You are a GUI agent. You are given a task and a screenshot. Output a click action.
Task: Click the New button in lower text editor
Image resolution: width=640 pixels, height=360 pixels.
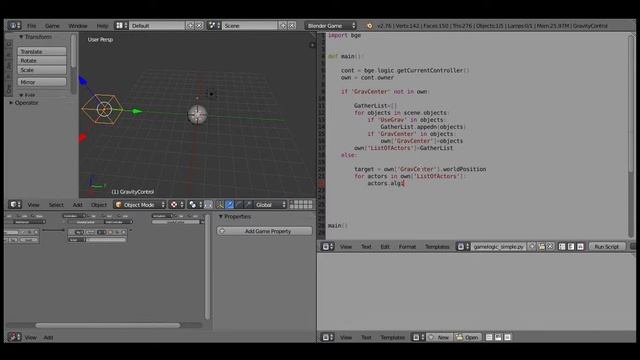(x=439, y=337)
